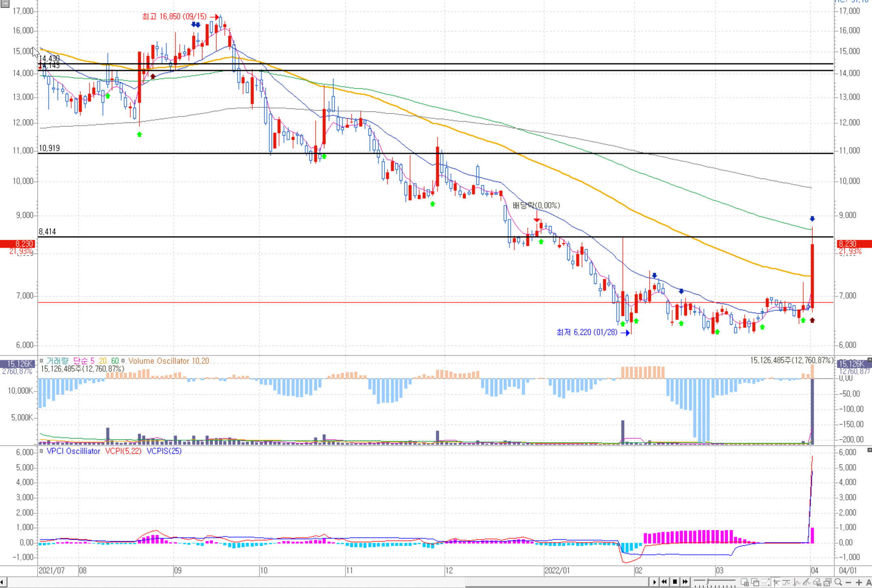Viewport: 872px width, 588px height.
Task: Click the 15,126K volume tag on right axis
Action: 855,364
